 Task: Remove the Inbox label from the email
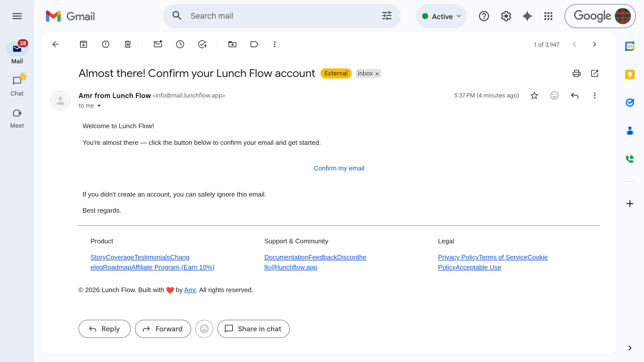[x=377, y=73]
